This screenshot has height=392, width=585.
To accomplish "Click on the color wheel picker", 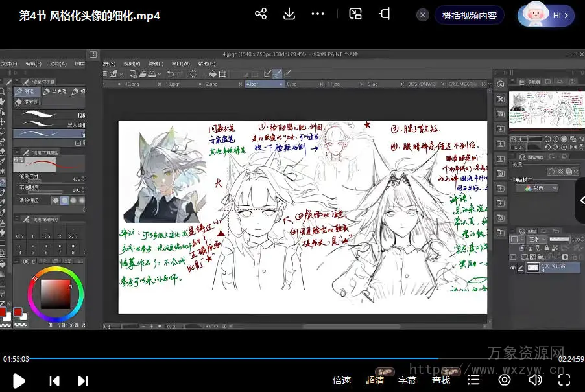I will click(x=55, y=295).
